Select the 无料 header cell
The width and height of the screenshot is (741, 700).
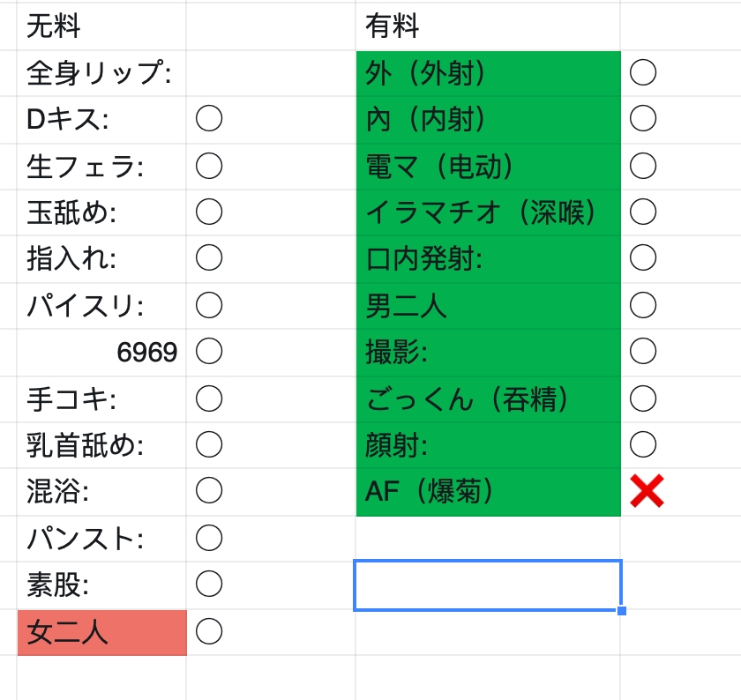[101, 26]
